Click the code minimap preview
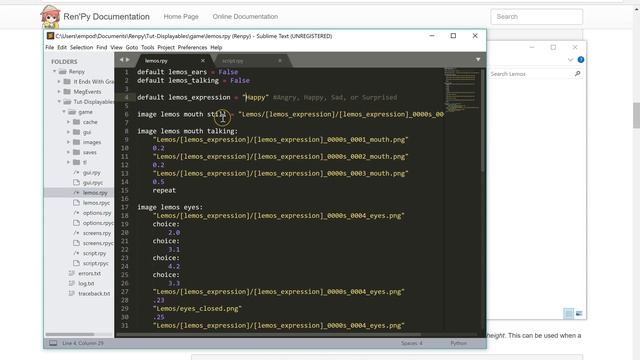Viewport: 640px width, 360px height. [x=462, y=90]
